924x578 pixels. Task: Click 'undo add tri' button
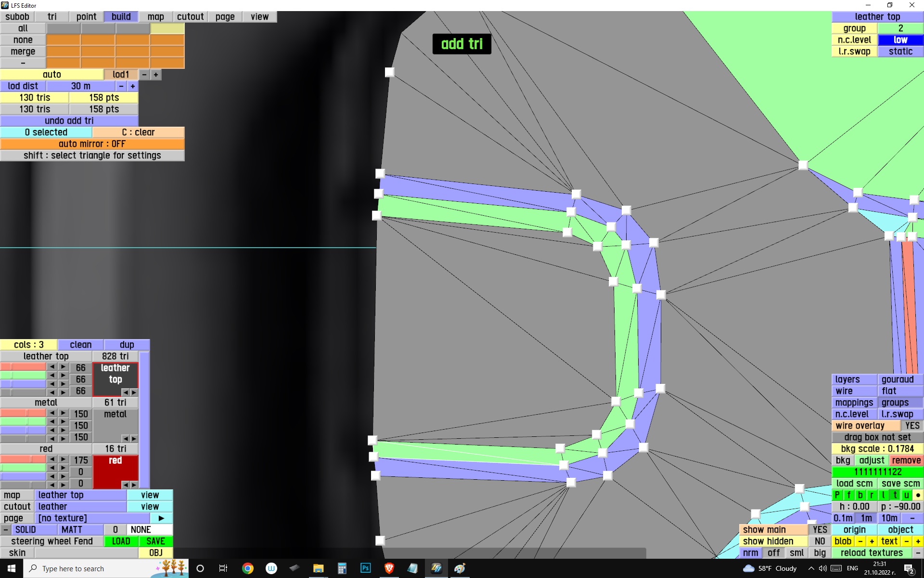[x=69, y=121]
